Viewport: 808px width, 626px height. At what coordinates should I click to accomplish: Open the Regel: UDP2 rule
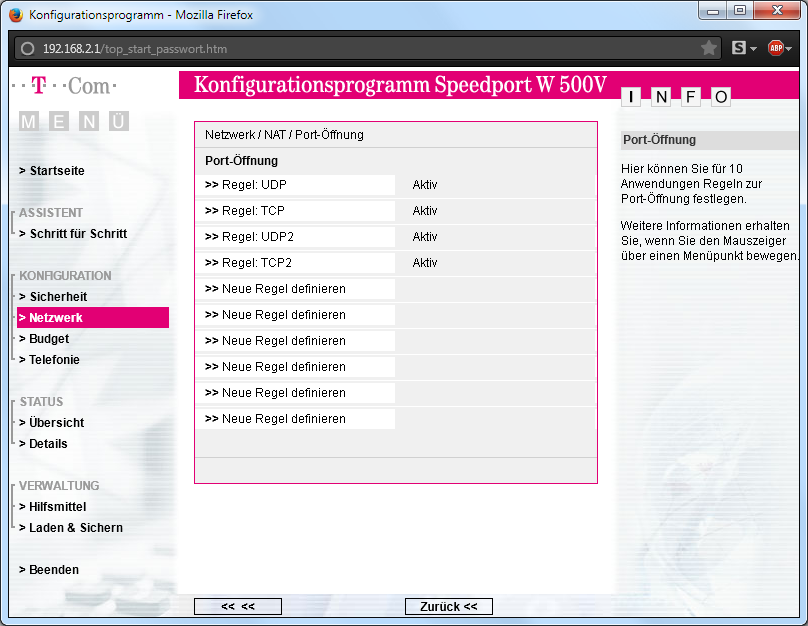[295, 237]
